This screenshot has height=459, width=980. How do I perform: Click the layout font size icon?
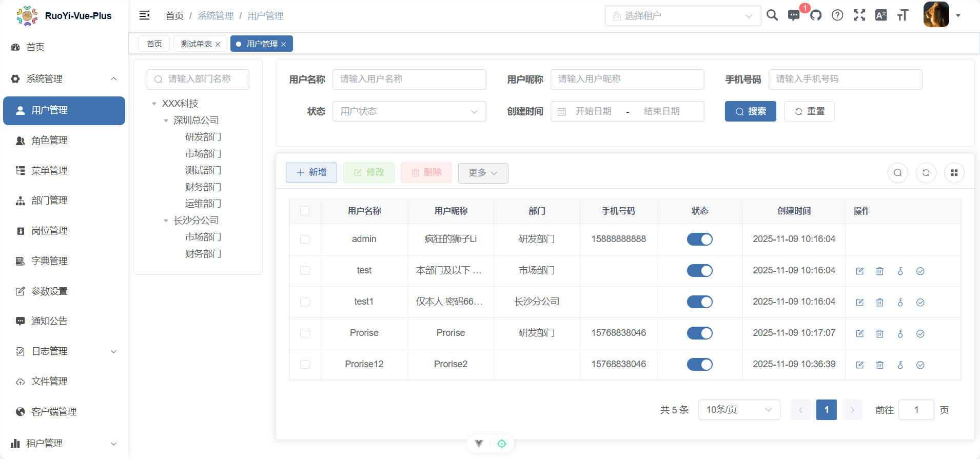pos(903,15)
